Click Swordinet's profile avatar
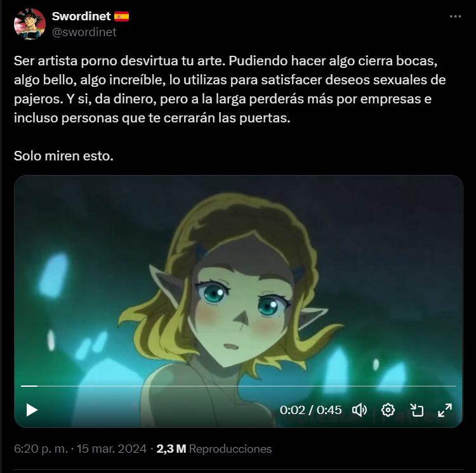 pos(30,24)
